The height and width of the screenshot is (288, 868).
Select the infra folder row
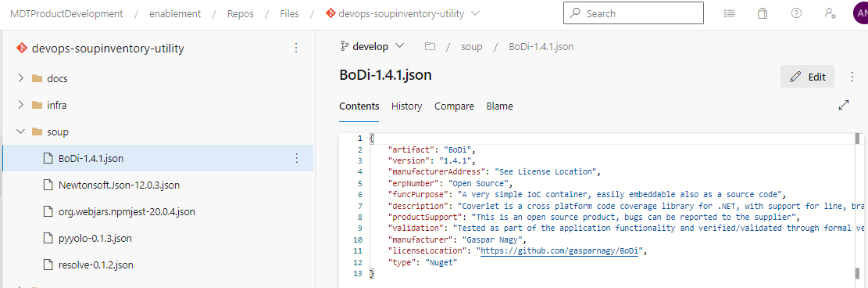click(x=158, y=105)
